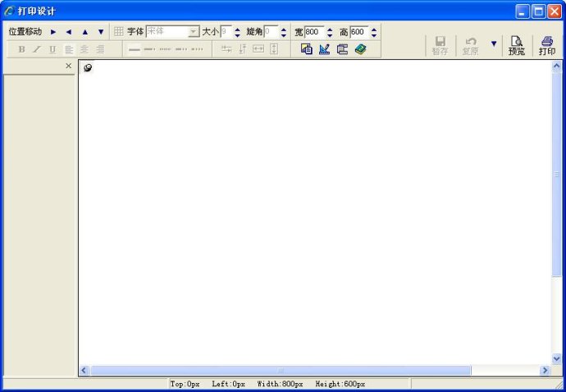Screen dimensions: 566x392
Task: Toggle bold formatting (B)
Action: [21, 49]
